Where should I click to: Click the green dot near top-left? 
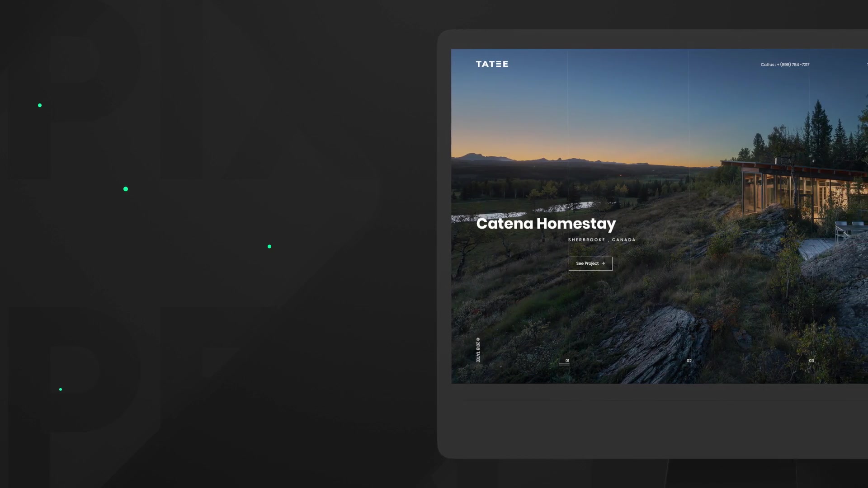(39, 105)
